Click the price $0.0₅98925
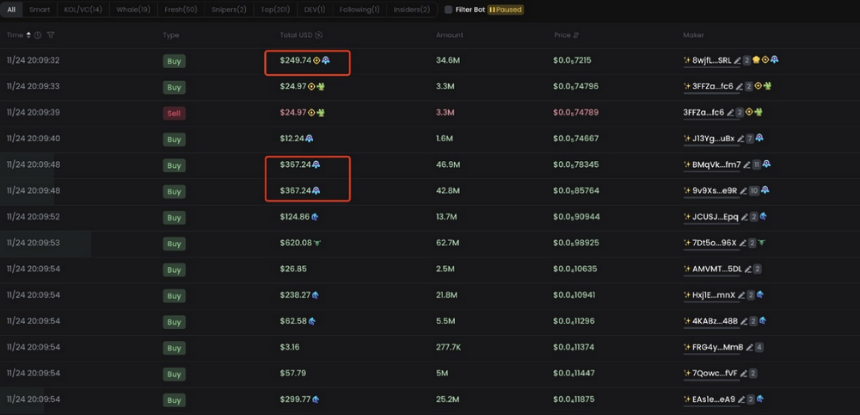Image resolution: width=860 pixels, height=415 pixels. point(576,243)
